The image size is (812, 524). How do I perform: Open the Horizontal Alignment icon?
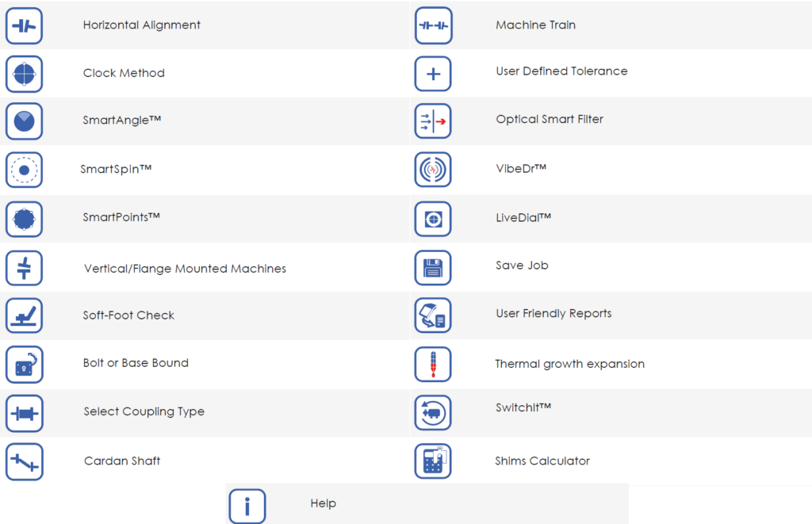(24, 26)
